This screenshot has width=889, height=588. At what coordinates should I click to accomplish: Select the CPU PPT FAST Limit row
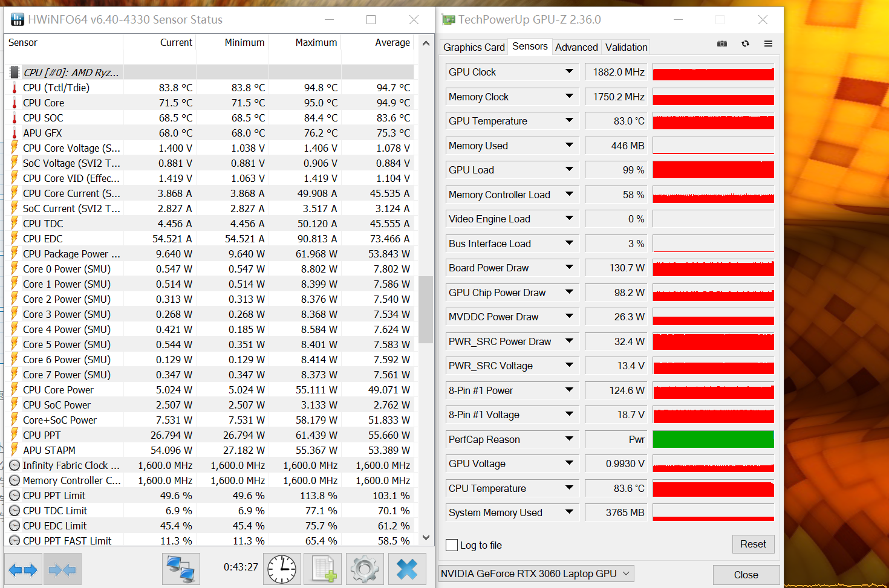pos(209,540)
